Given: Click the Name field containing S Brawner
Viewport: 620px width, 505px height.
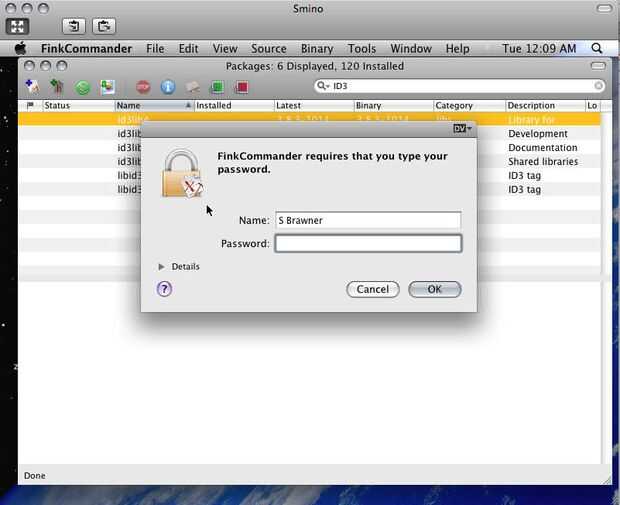Looking at the screenshot, I should 368,220.
